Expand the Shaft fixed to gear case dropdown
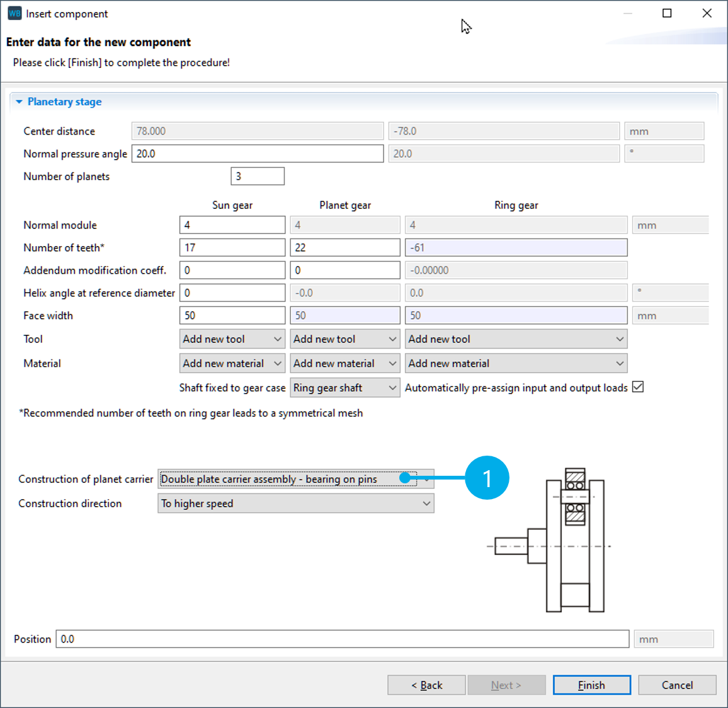The width and height of the screenshot is (728, 708). [x=344, y=388]
